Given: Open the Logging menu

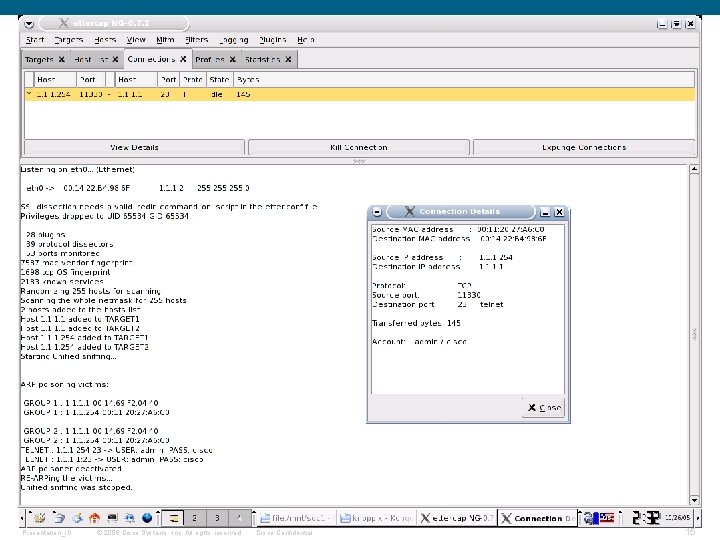Looking at the screenshot, I should tap(234, 40).
